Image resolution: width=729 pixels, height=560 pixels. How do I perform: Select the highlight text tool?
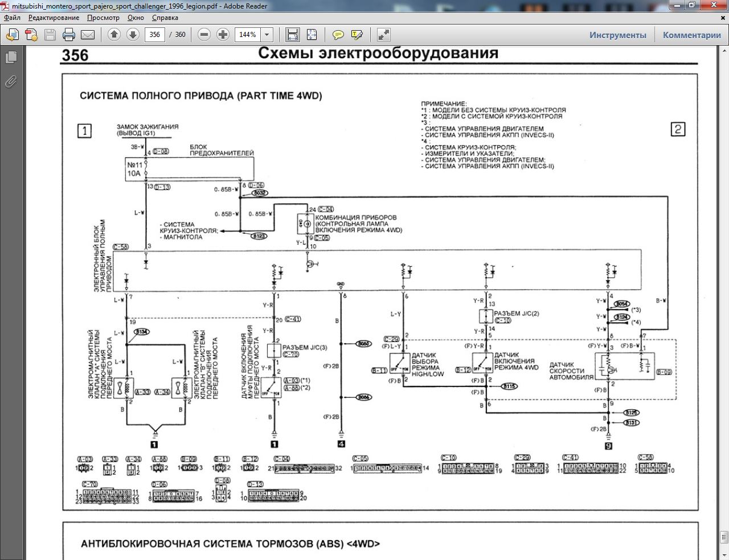pyautogui.click(x=357, y=35)
